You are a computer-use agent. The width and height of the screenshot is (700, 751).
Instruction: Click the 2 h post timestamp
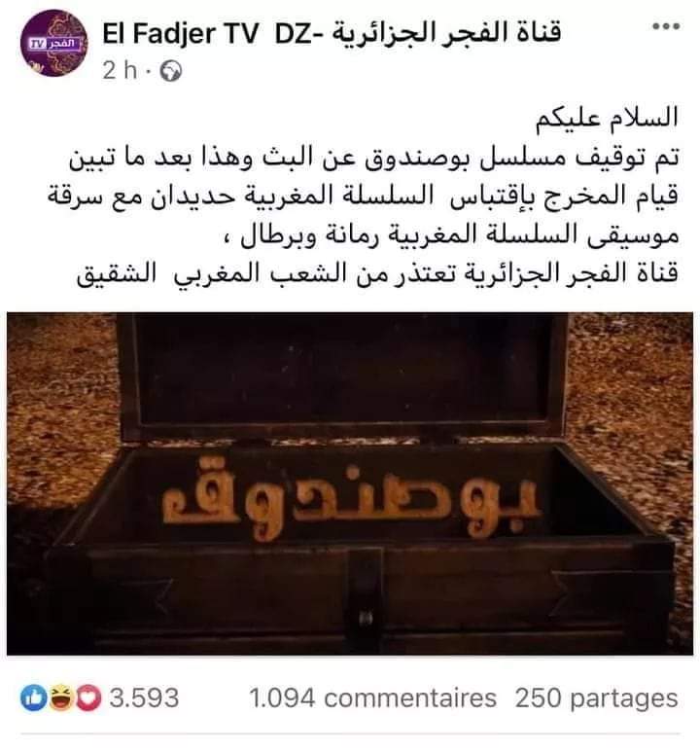[120, 71]
